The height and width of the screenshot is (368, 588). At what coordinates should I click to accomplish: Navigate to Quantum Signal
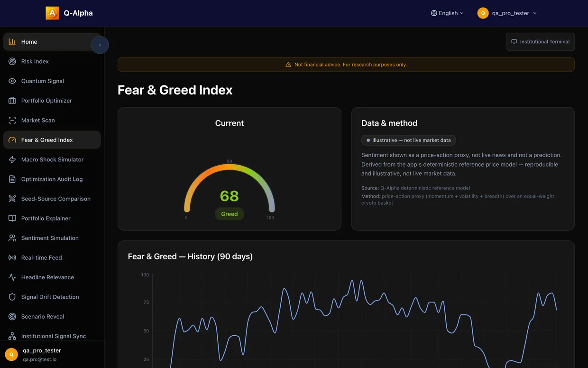point(52,81)
